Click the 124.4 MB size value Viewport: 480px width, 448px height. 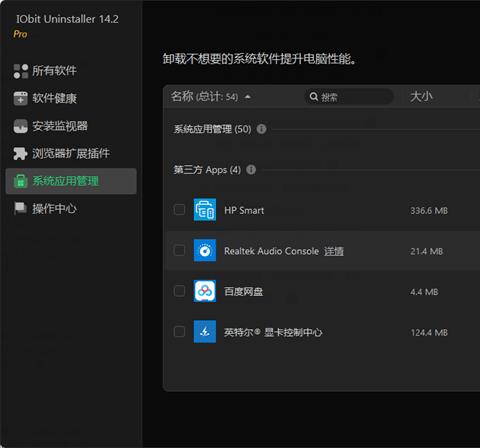pyautogui.click(x=429, y=333)
